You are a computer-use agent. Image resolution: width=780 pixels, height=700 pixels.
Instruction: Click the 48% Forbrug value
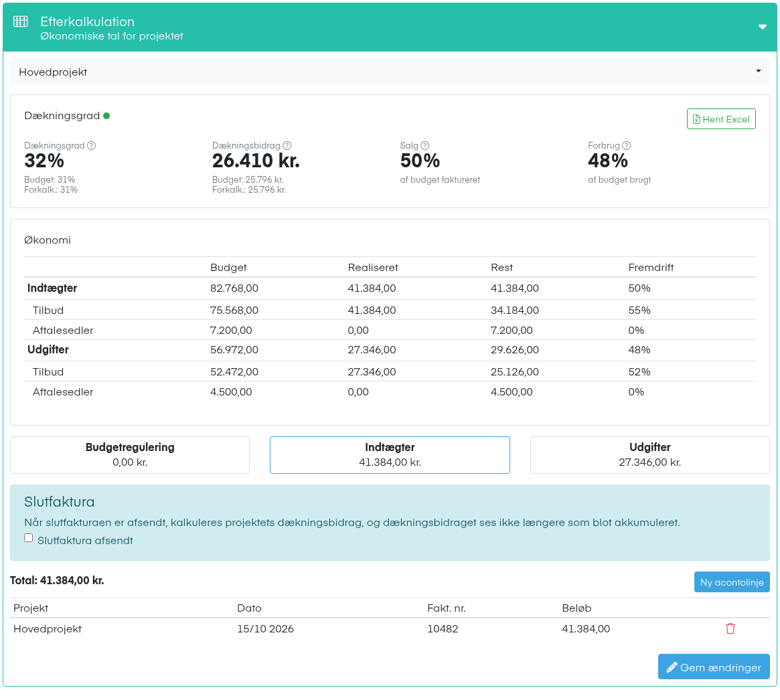tap(608, 161)
